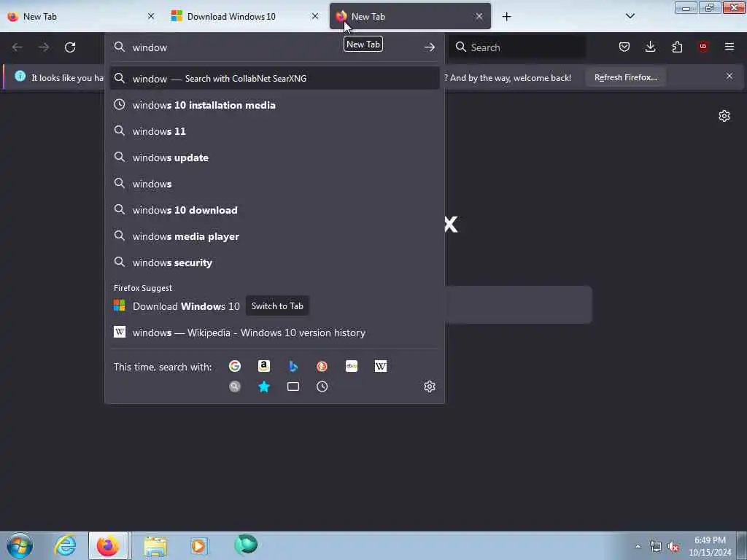Viewport: 747px width, 560px height.
Task: Dismiss the welcome back notification bar
Action: tap(729, 76)
